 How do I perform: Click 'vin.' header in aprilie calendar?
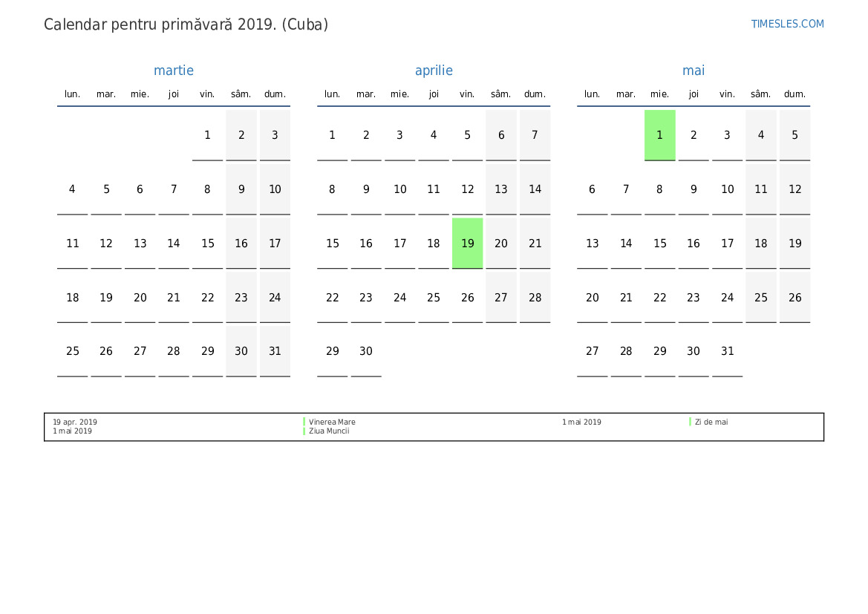pos(467,94)
